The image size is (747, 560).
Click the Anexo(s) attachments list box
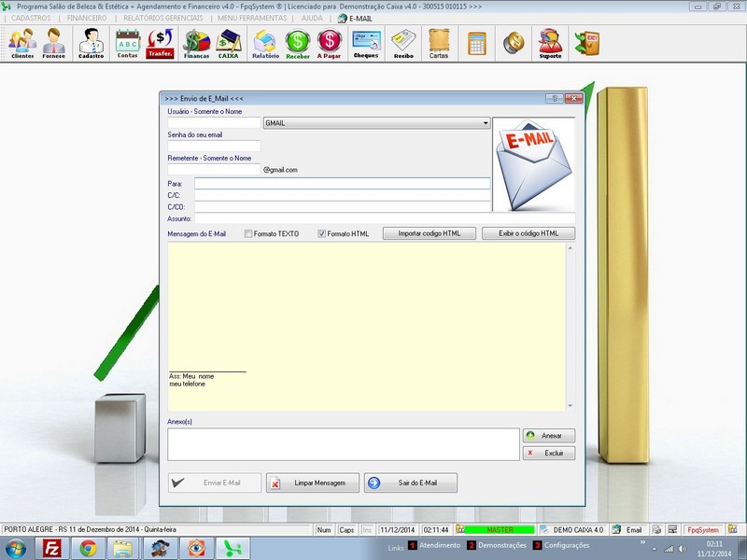[x=343, y=444]
